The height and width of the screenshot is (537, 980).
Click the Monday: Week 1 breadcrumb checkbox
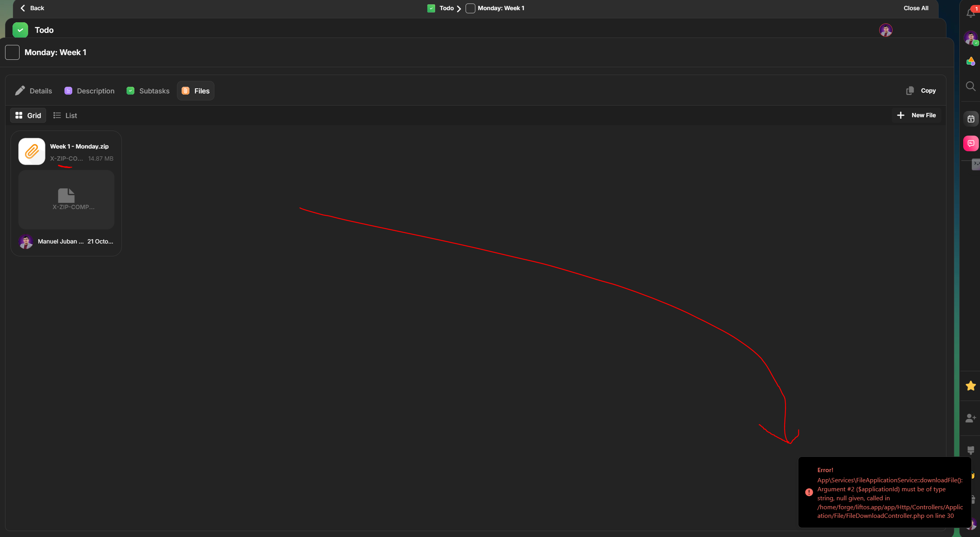[x=470, y=8]
